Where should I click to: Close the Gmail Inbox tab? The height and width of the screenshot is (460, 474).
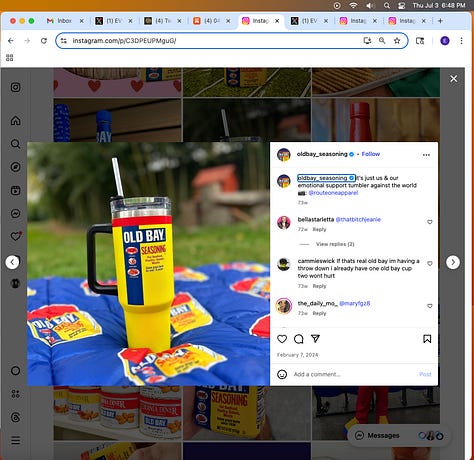coord(81,21)
